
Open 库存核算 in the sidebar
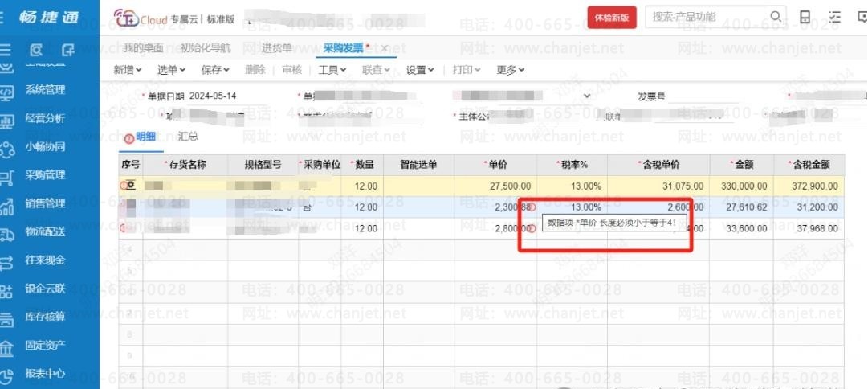coord(45,317)
